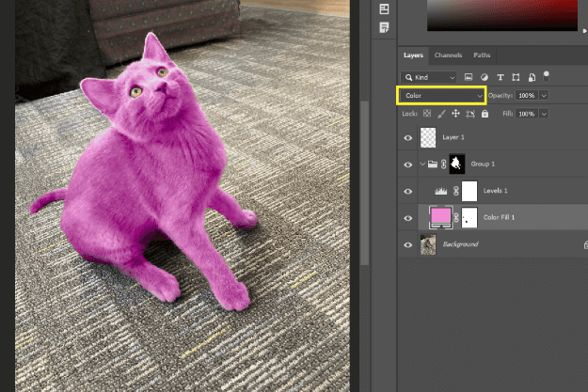Lock image pixels brush icon
The height and width of the screenshot is (392, 588).
coord(441,114)
